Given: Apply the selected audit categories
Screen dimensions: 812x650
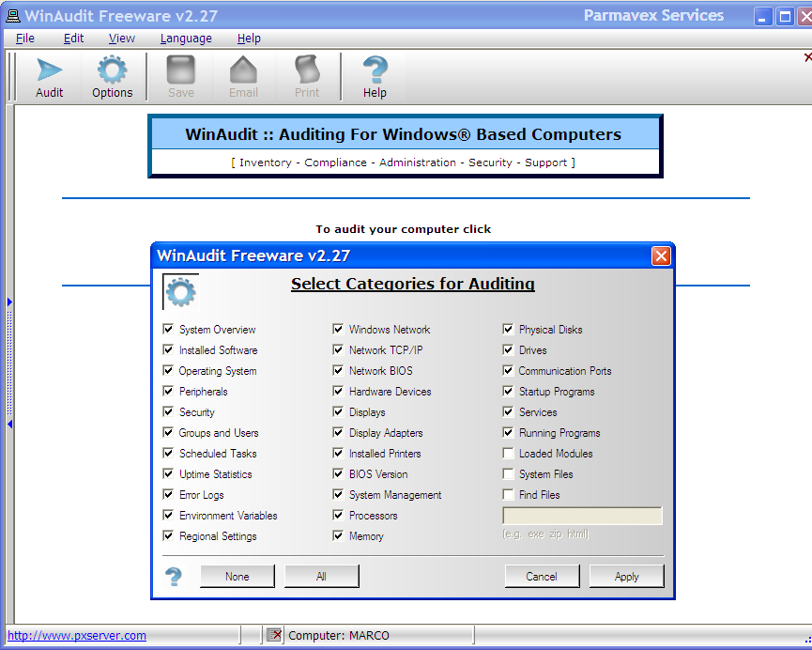Looking at the screenshot, I should coord(626,577).
